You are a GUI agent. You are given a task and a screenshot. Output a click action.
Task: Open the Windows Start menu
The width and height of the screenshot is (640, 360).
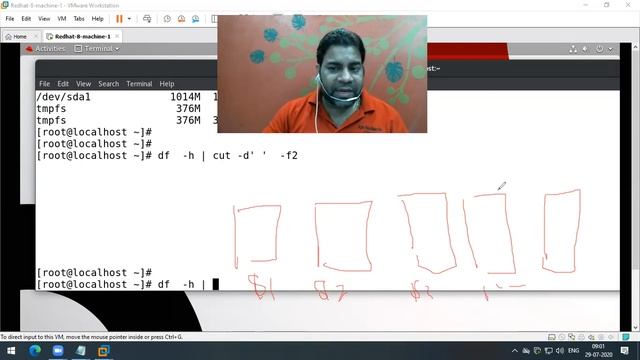click(x=11, y=351)
